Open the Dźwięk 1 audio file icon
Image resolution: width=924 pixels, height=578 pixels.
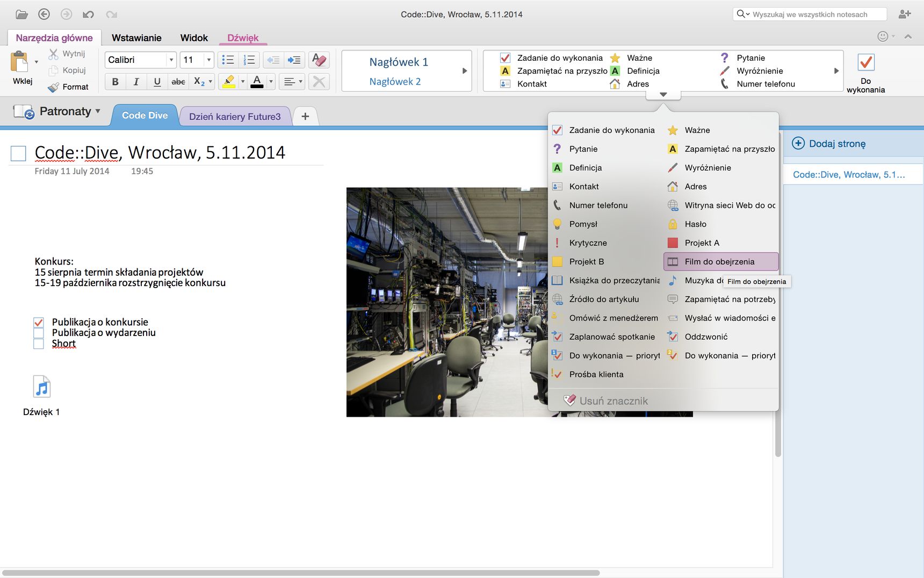tap(42, 387)
